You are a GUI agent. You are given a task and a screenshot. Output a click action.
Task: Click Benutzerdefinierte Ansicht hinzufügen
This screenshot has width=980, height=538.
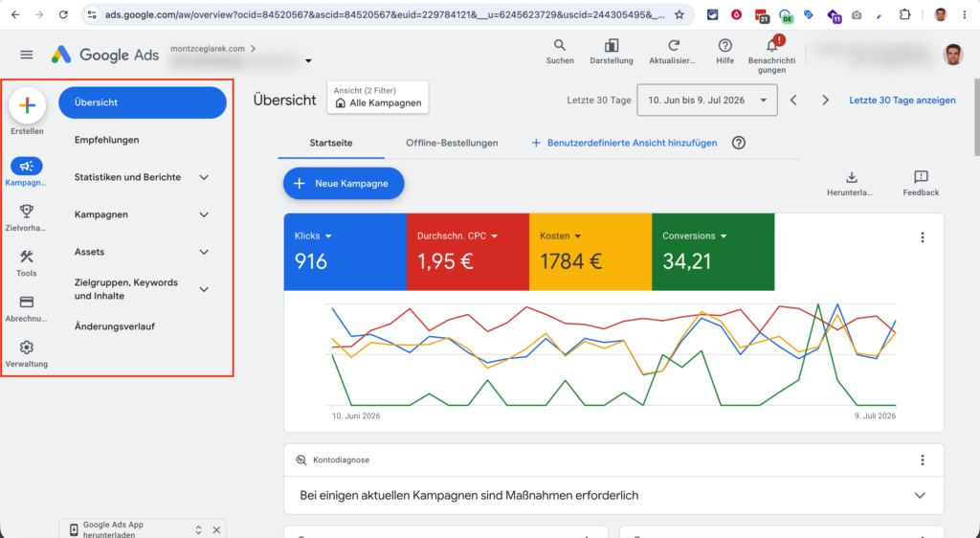pos(624,143)
